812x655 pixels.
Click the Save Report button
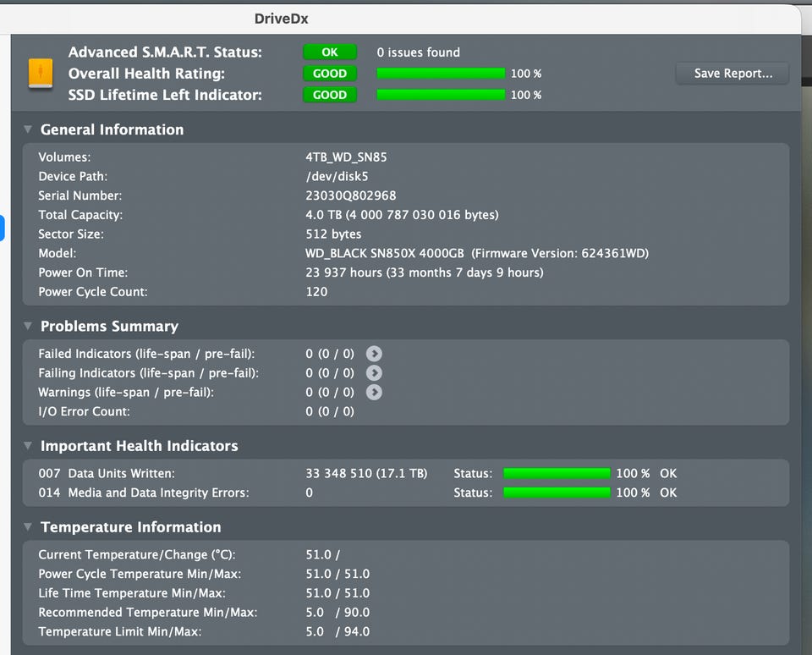click(732, 74)
